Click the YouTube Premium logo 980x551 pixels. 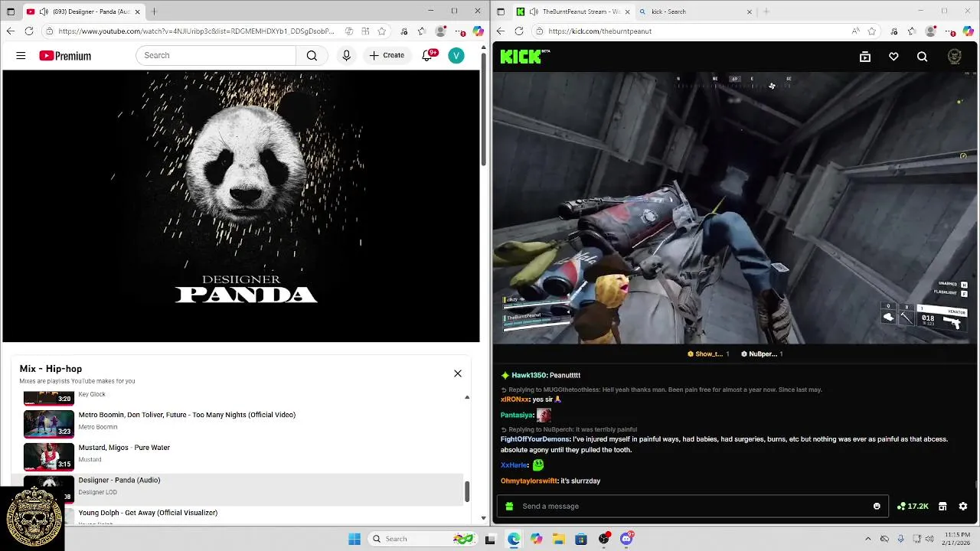coord(65,56)
